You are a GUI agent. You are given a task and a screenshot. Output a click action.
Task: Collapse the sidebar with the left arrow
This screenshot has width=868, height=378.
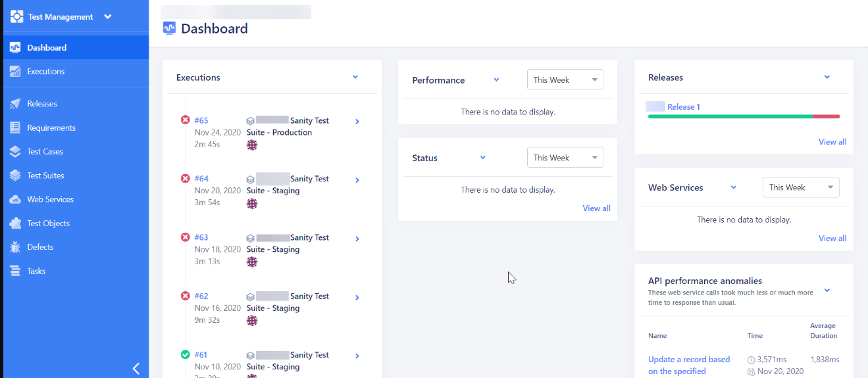click(x=136, y=368)
